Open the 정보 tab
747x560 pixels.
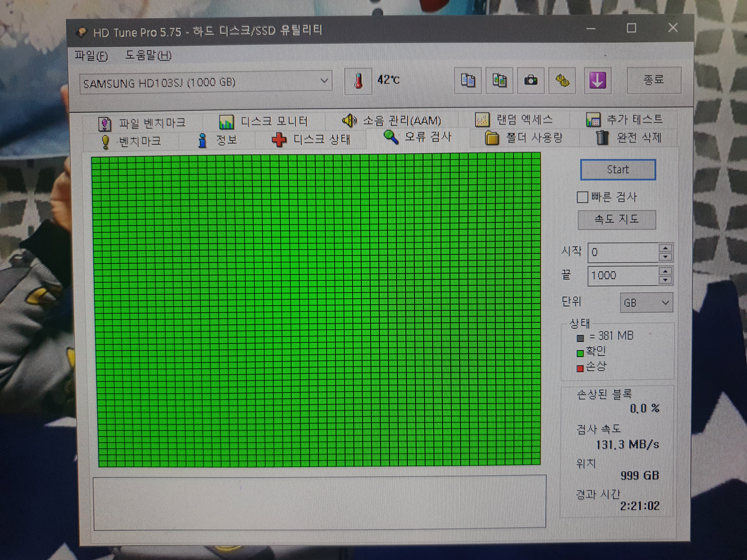pos(218,140)
